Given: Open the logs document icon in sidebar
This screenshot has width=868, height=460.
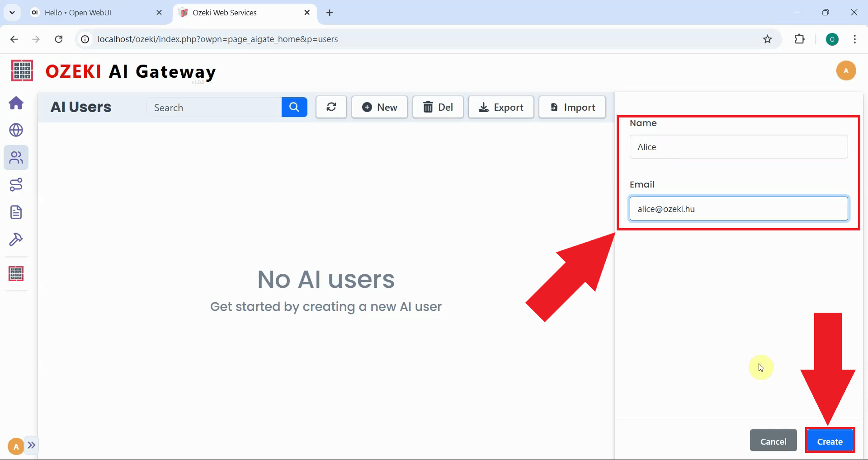Looking at the screenshot, I should (16, 212).
